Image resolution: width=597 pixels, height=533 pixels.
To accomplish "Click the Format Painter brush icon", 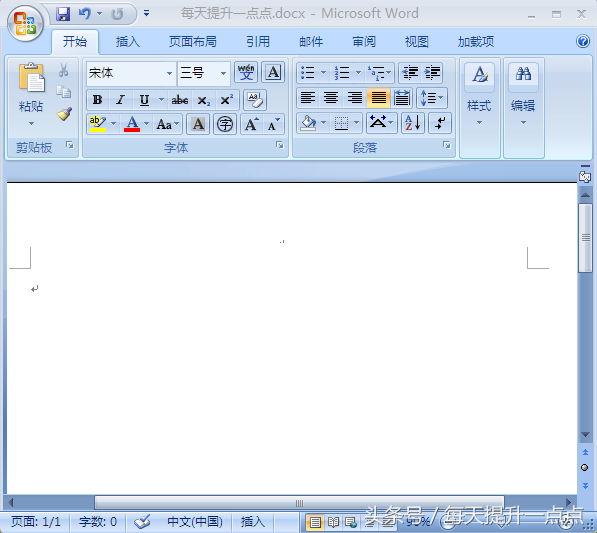I will click(x=64, y=114).
